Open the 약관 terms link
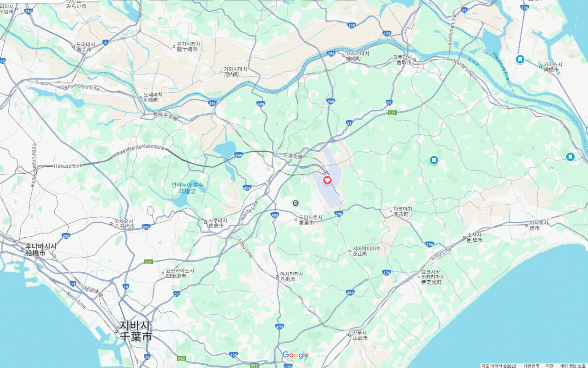This screenshot has height=368, width=588. click(x=549, y=366)
